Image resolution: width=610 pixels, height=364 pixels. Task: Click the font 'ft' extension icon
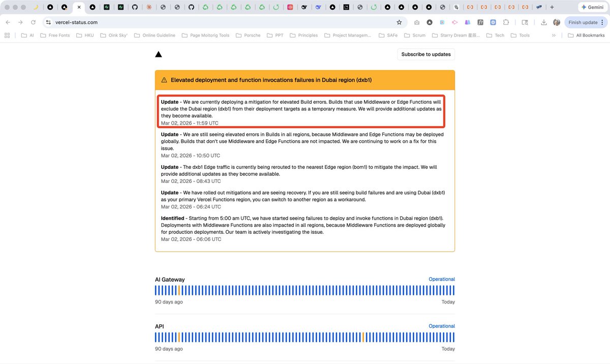tap(480, 22)
